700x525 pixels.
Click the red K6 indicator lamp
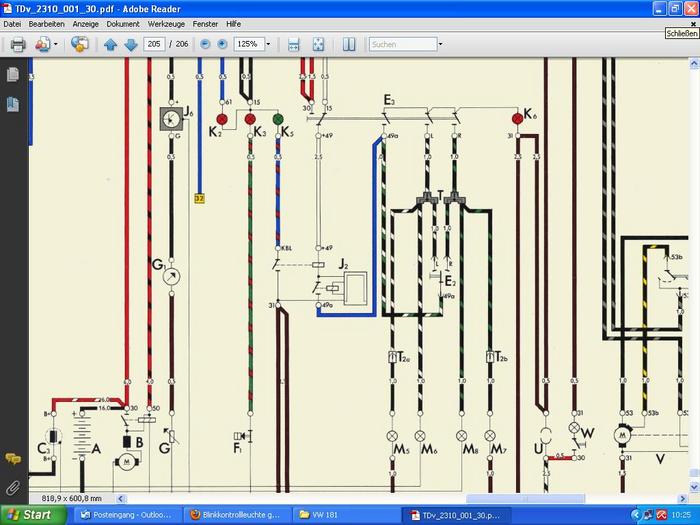517,118
